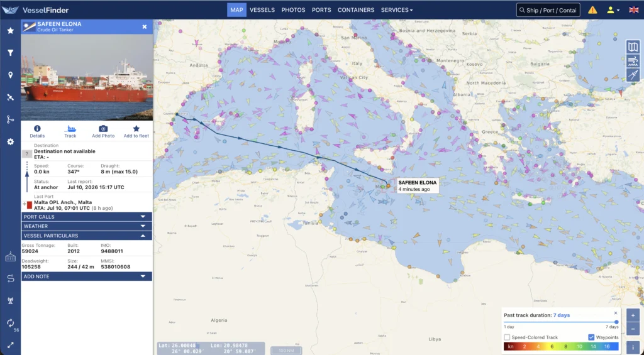This screenshot has width=644, height=355.
Task: Open the user account dropdown
Action: click(x=613, y=10)
